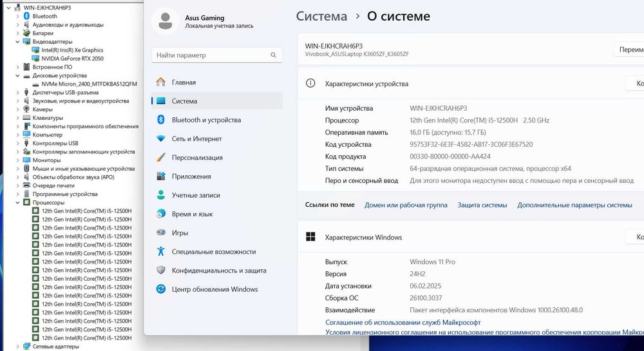Expand the Контроллеры USB node

[x=17, y=143]
